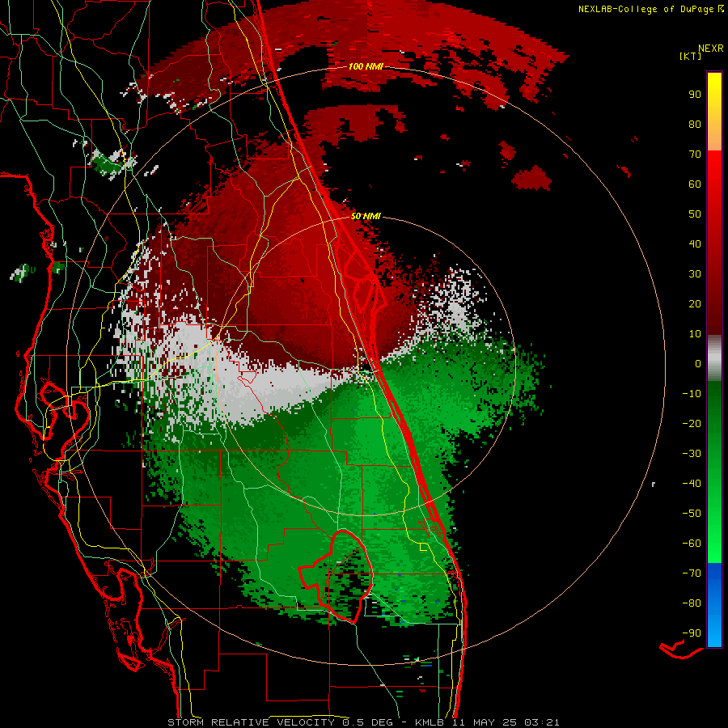The height and width of the screenshot is (728, 728).
Task: Select the 40 knot scale label
Action: [x=695, y=243]
